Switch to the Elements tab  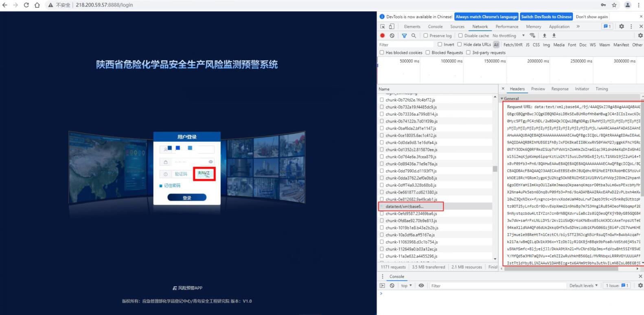pos(412,26)
